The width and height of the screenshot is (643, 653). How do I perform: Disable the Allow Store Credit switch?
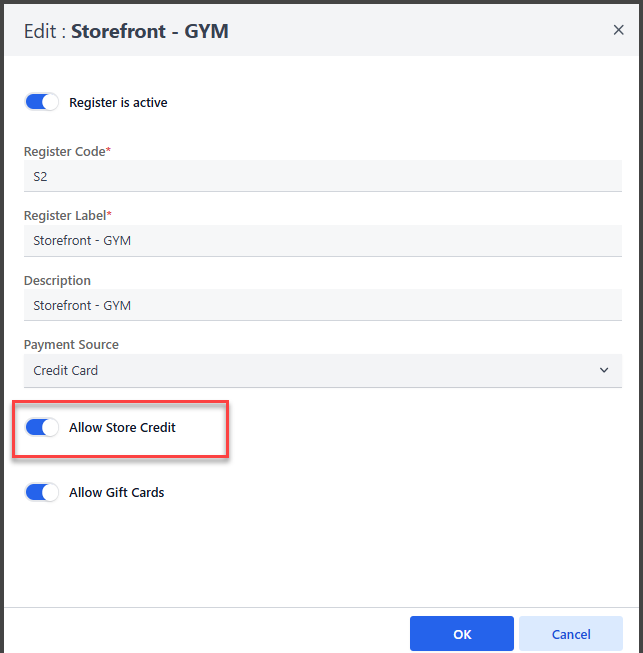42,428
